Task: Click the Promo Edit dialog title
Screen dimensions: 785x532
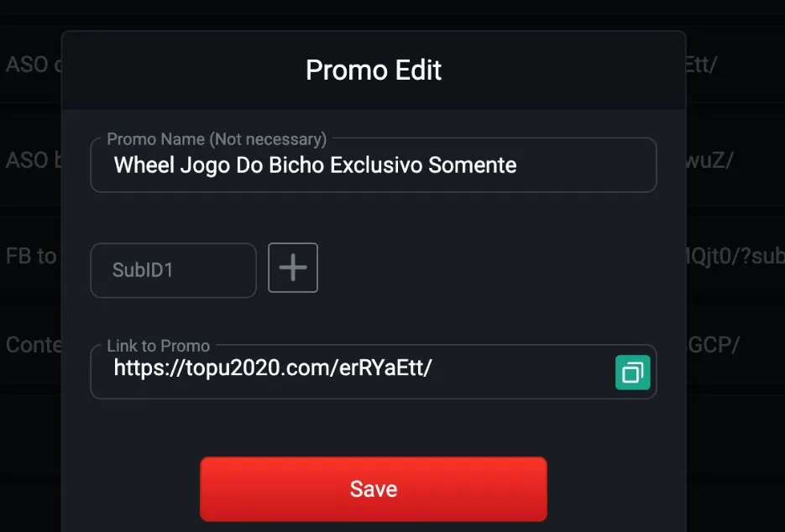Action: [x=373, y=70]
